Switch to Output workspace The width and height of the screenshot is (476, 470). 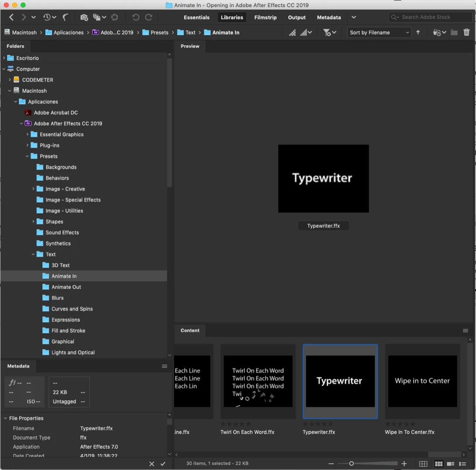click(297, 17)
